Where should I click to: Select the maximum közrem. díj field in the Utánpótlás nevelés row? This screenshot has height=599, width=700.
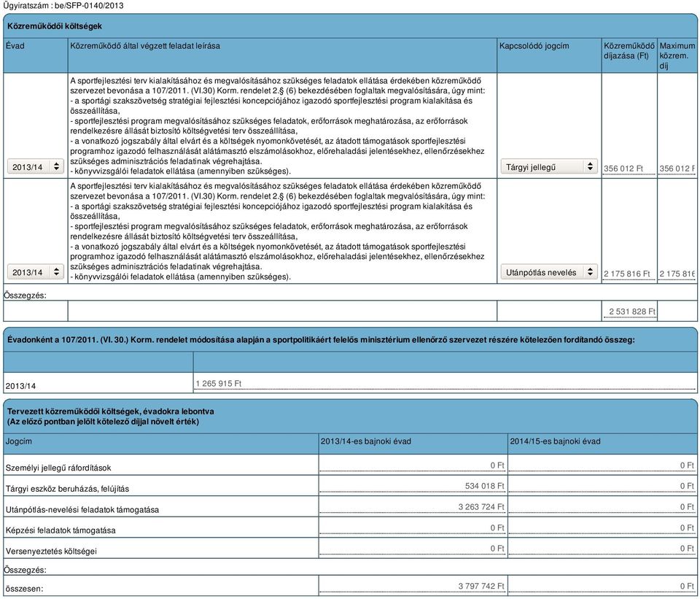tap(677, 274)
